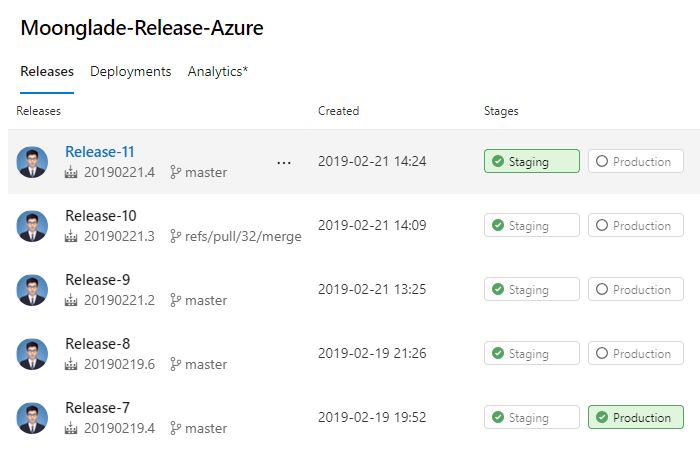Open the Release-7 Production stage
Screen dimensions: 700x463
point(636,417)
